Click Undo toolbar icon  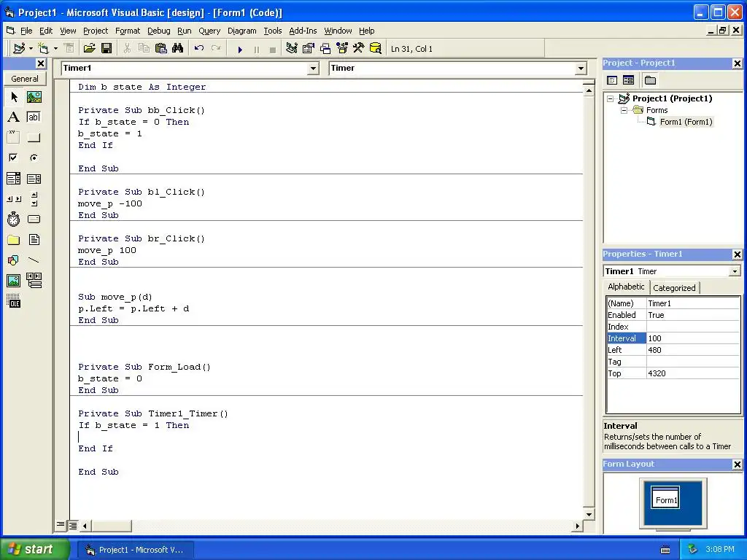click(199, 49)
